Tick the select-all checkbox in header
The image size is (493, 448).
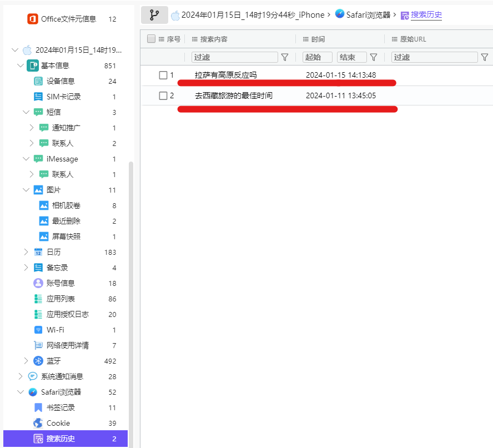[x=151, y=39]
